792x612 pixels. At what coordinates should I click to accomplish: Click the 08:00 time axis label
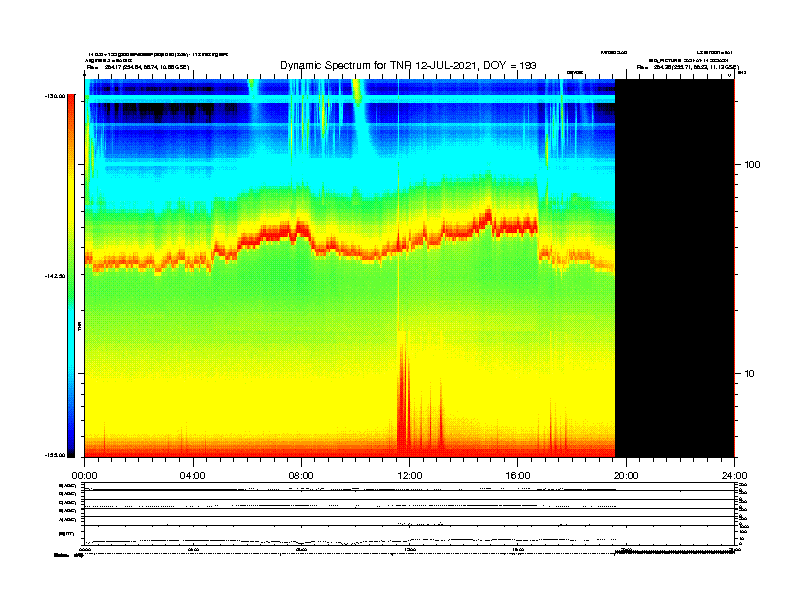point(301,476)
